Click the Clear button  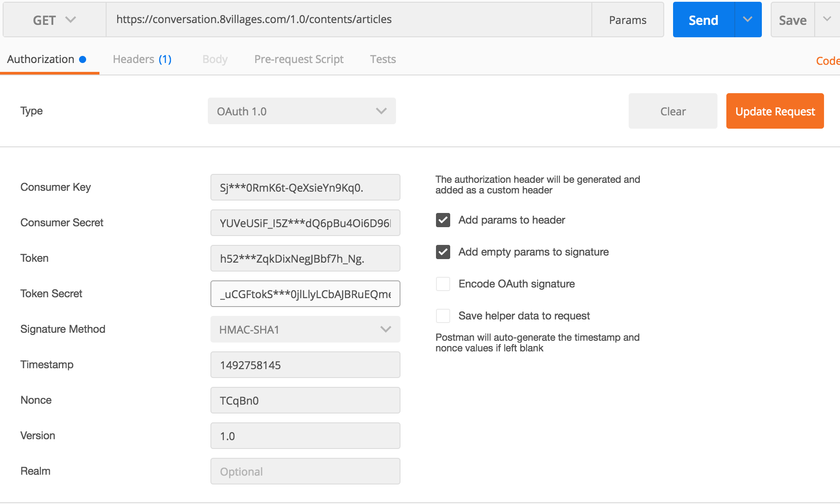click(673, 111)
